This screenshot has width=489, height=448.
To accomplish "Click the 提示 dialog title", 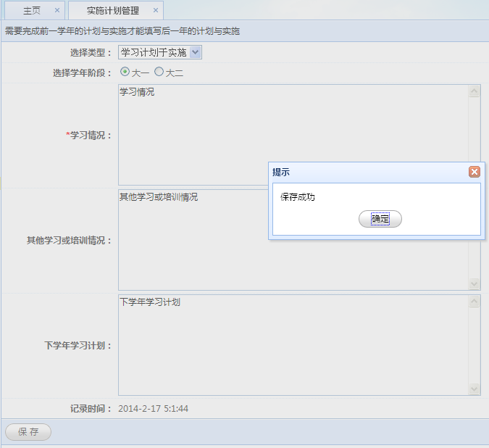I will pyautogui.click(x=281, y=173).
